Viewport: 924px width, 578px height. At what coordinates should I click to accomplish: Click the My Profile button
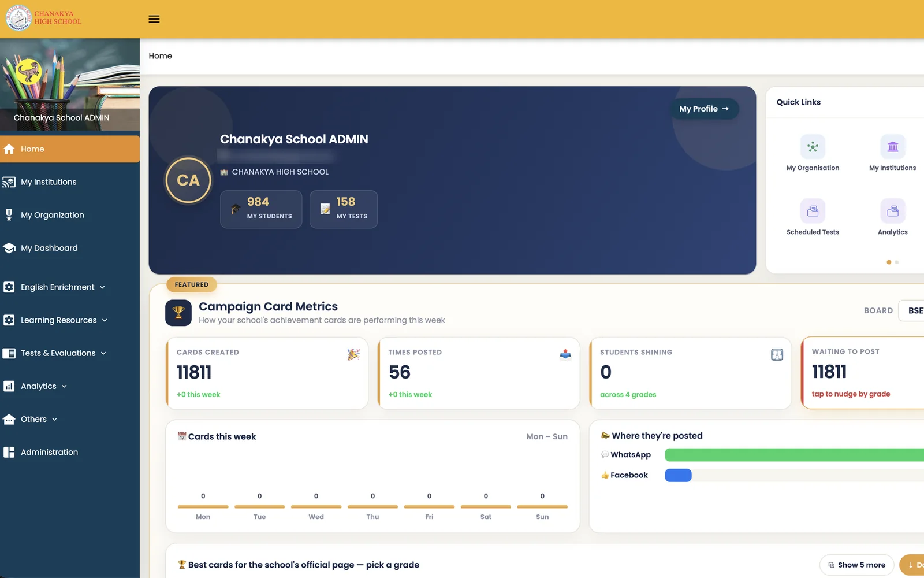705,109
